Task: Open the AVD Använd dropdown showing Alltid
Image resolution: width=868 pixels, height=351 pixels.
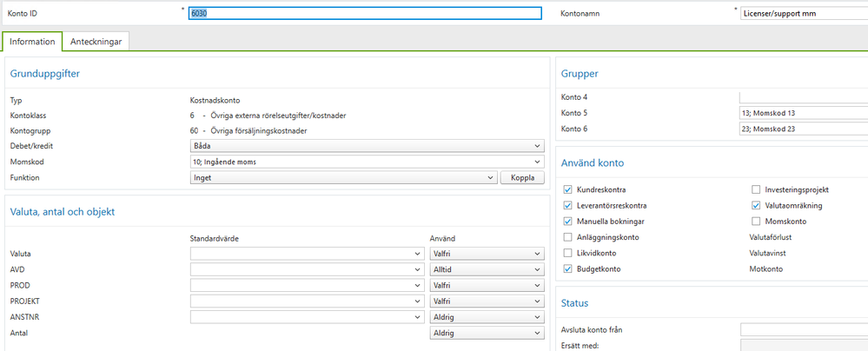Action: [x=487, y=269]
